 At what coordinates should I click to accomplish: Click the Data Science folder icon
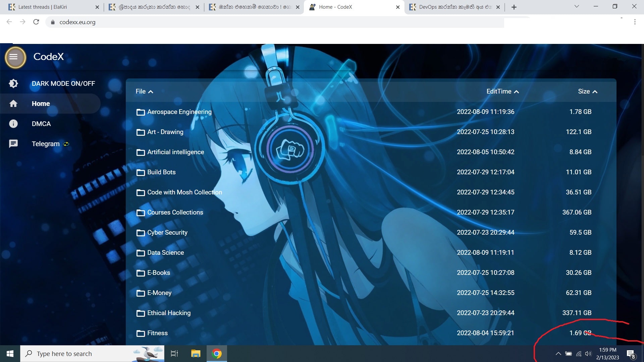pos(141,253)
